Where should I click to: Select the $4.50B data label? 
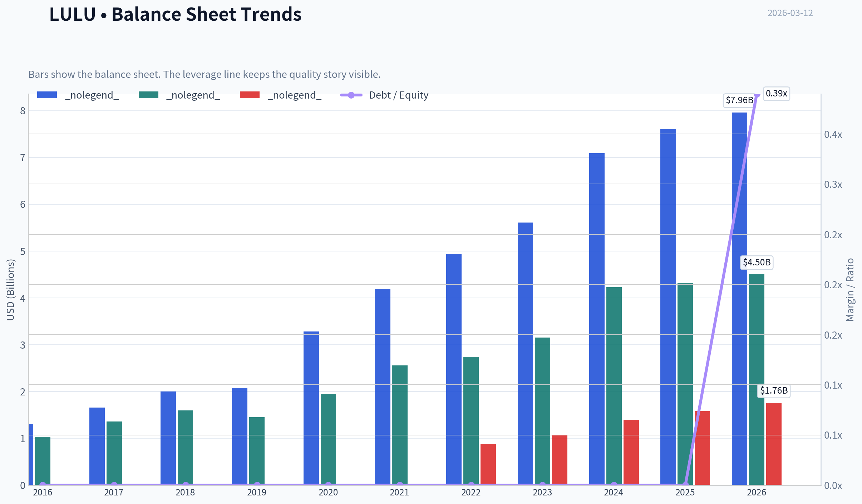[757, 262]
